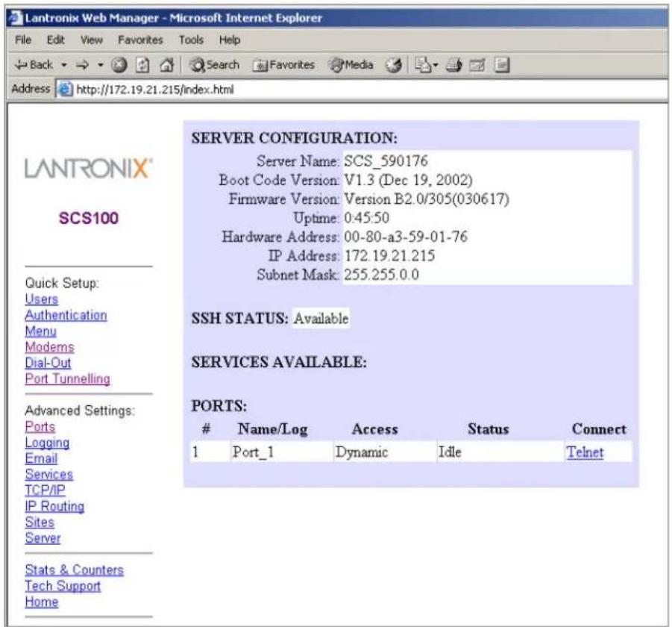Viewport: 672px width, 627px height.
Task: Refresh the page with the Refresh icon
Action: [142, 65]
